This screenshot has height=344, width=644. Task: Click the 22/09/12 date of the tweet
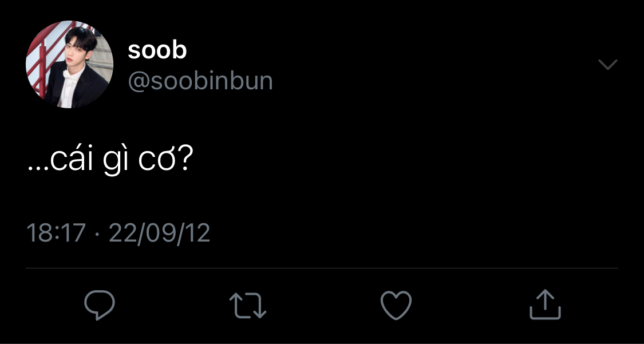(x=159, y=233)
